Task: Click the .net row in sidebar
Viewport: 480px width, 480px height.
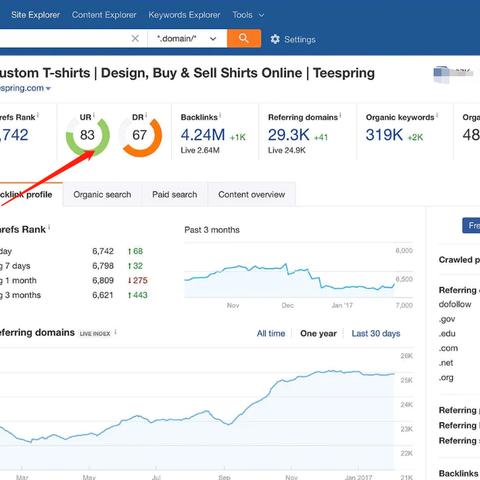Action: 446,363
